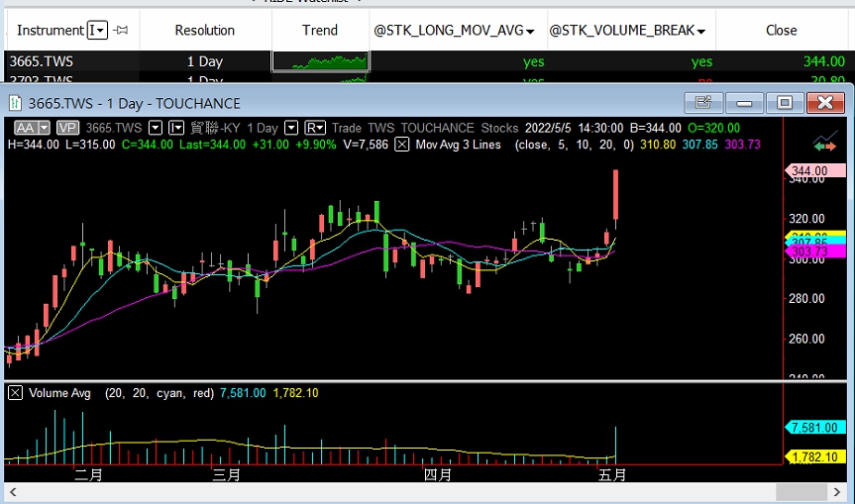Viewport: 855px width, 504px height.
Task: Click the 280.00 price axis tick
Action: click(x=807, y=299)
